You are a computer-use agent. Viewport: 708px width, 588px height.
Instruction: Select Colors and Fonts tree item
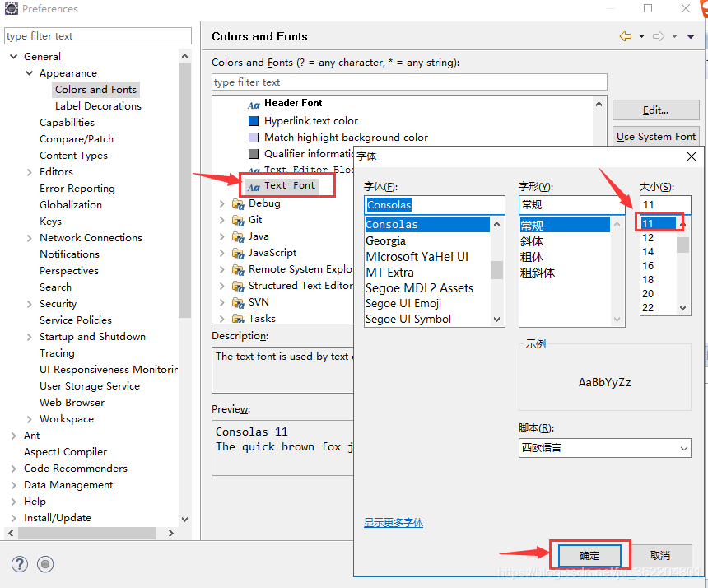click(x=95, y=90)
